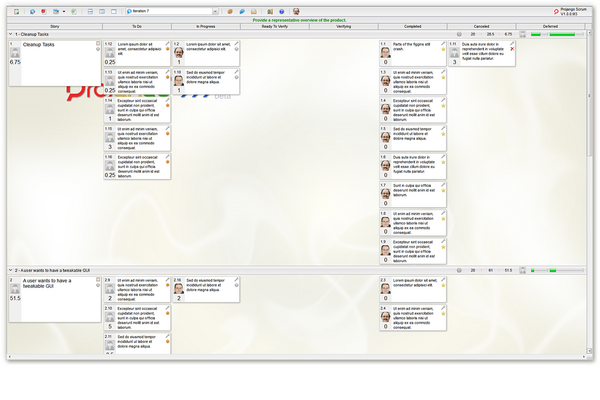Click the orange status dot on task 2.9
Viewport: 600px width, 400px height.
(168, 285)
